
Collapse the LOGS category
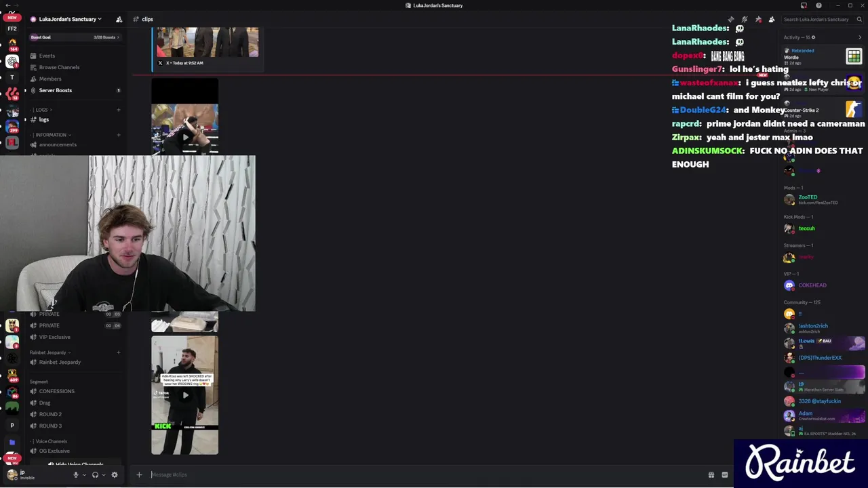(x=42, y=110)
